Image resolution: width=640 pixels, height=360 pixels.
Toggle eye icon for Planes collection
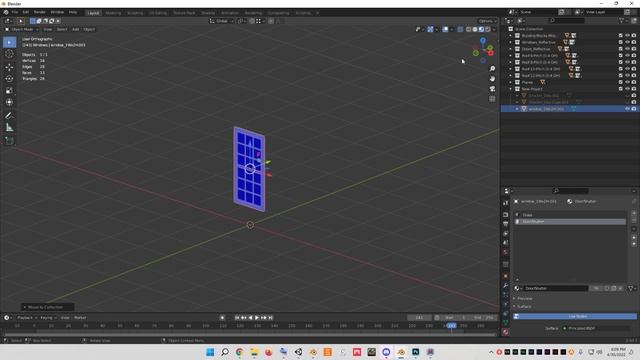(x=627, y=82)
